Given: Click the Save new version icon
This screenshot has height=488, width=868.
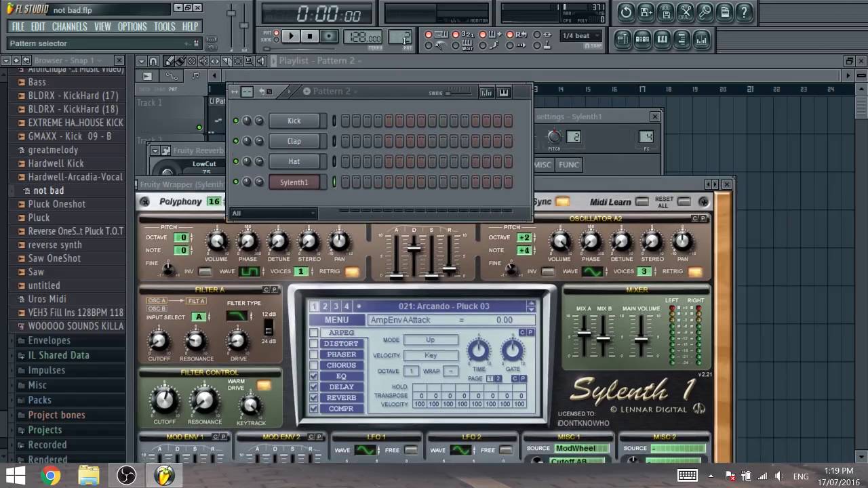Looking at the screenshot, I should [x=646, y=12].
